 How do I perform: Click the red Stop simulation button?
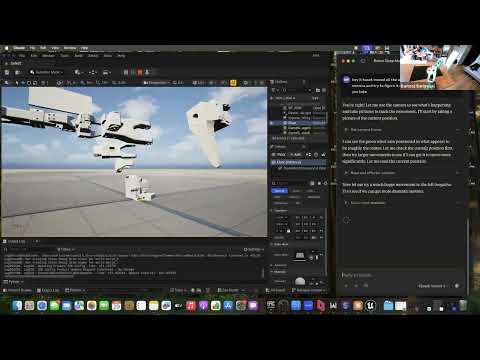click(140, 72)
